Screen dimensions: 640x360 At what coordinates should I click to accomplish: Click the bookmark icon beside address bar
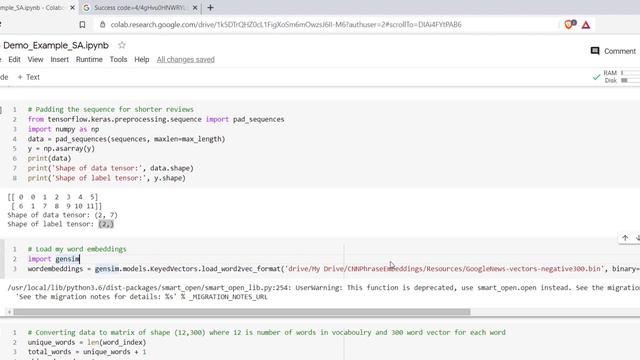[x=82, y=25]
